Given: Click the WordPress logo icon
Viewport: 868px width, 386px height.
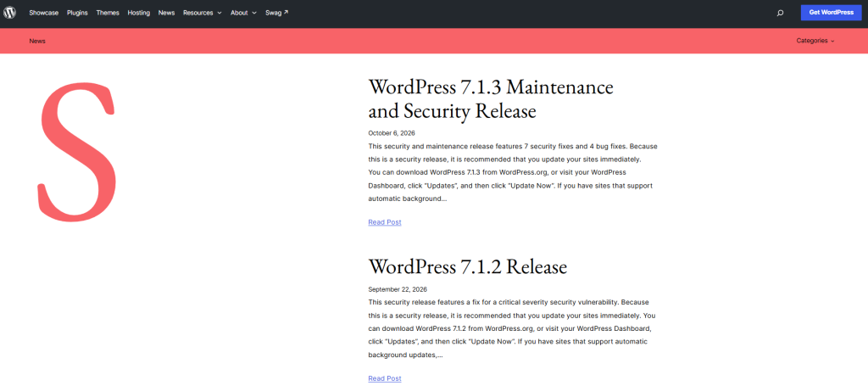Looking at the screenshot, I should pyautogui.click(x=9, y=12).
